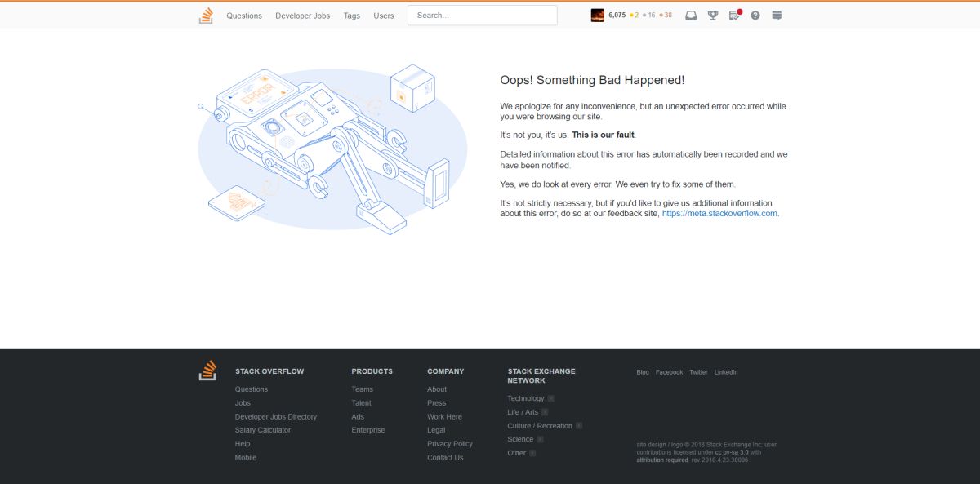Open About under Company
This screenshot has height=484, width=980.
click(437, 389)
